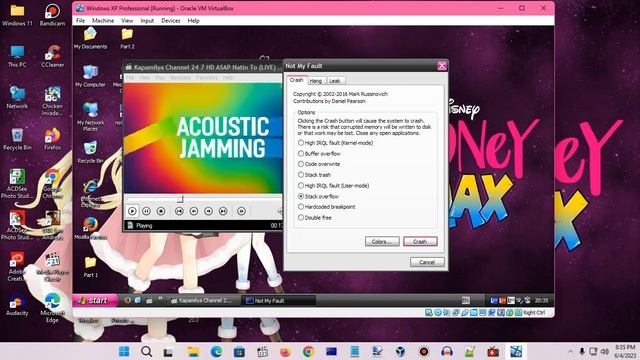Image resolution: width=640 pixels, height=360 pixels.
Task: Open VirtualBox Machine menu
Action: click(x=103, y=20)
